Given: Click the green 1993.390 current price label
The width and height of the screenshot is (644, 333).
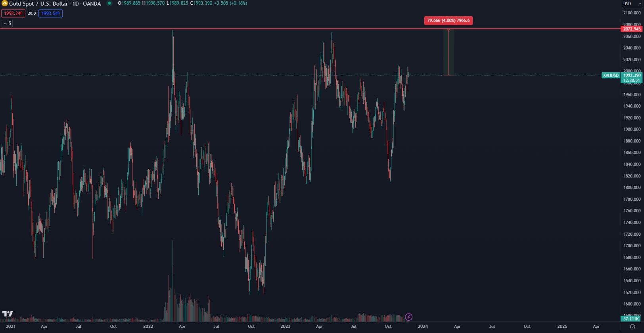Looking at the screenshot, I should point(631,75).
